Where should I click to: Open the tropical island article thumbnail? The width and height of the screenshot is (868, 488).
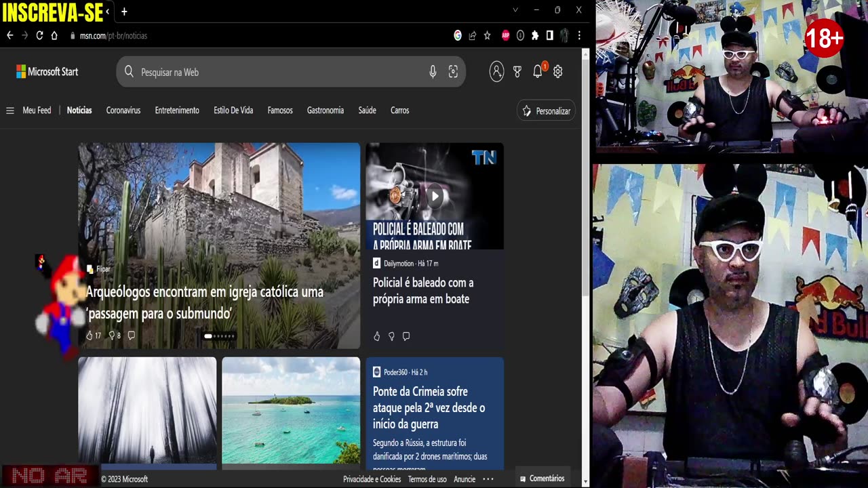click(291, 411)
